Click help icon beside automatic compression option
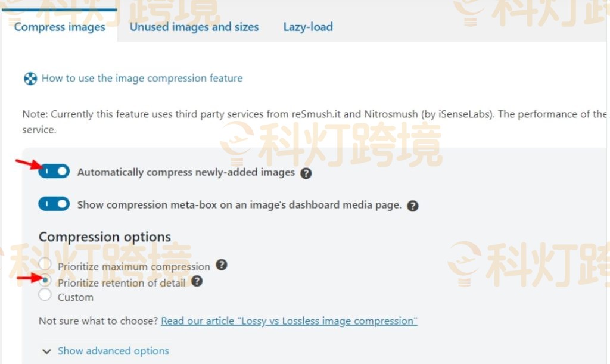 (x=306, y=173)
